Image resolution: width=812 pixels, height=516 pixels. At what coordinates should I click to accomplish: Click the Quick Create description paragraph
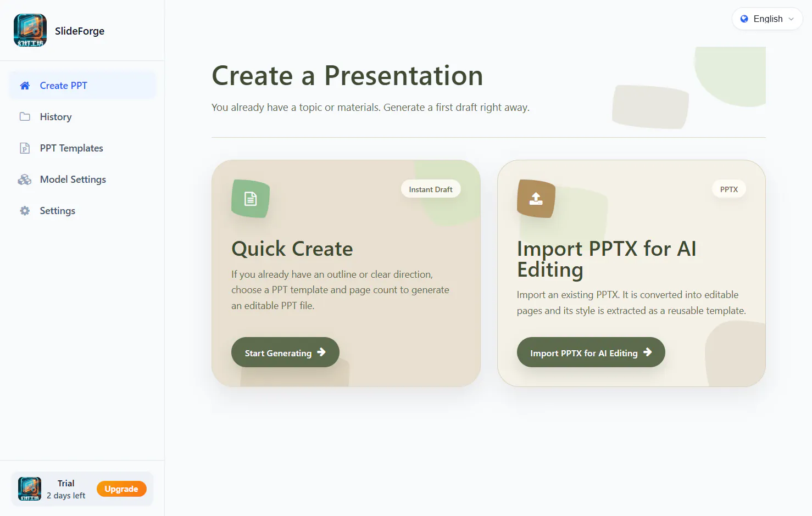point(340,290)
